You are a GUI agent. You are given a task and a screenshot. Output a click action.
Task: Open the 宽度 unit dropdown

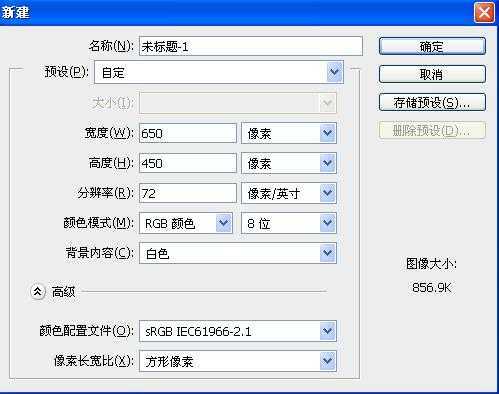point(289,133)
